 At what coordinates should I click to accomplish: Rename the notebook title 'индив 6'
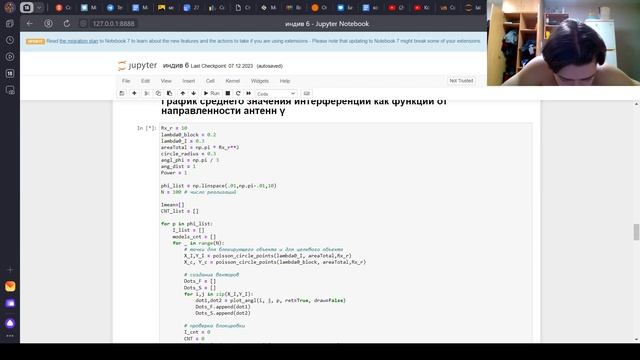click(176, 65)
